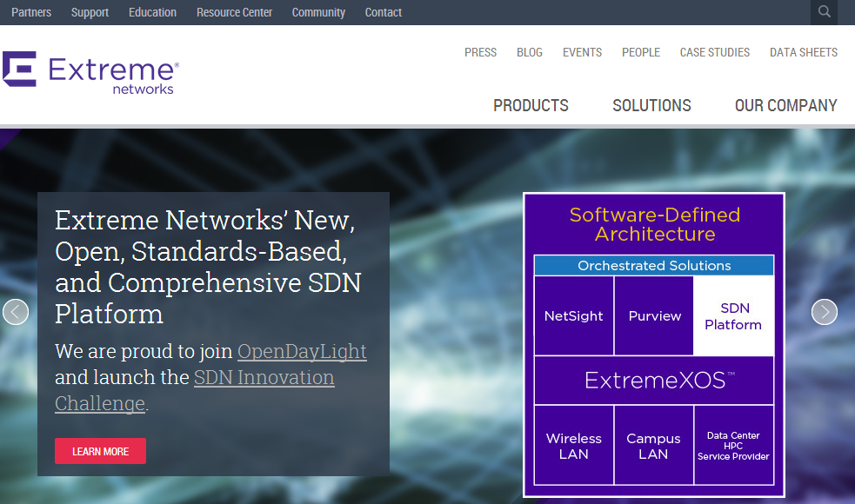The height and width of the screenshot is (504, 855).
Task: Open the Community top menu link
Action: pos(318,12)
